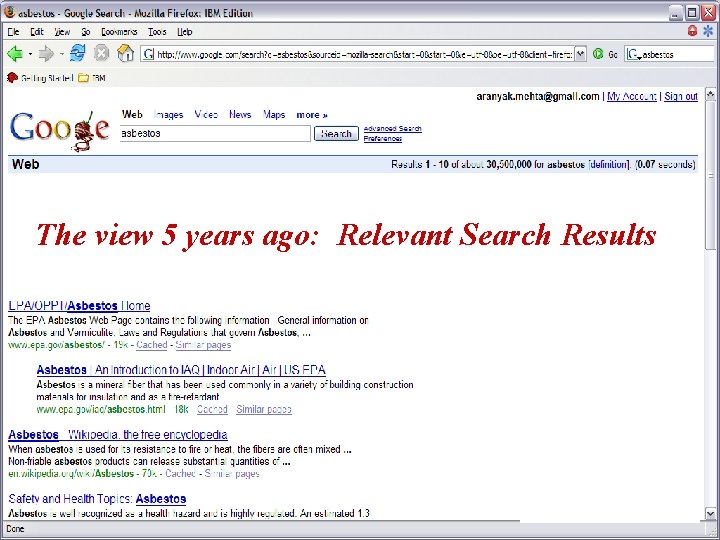Open the IBM bookmarks folder
Screen dimensions: 720x540
[91, 78]
